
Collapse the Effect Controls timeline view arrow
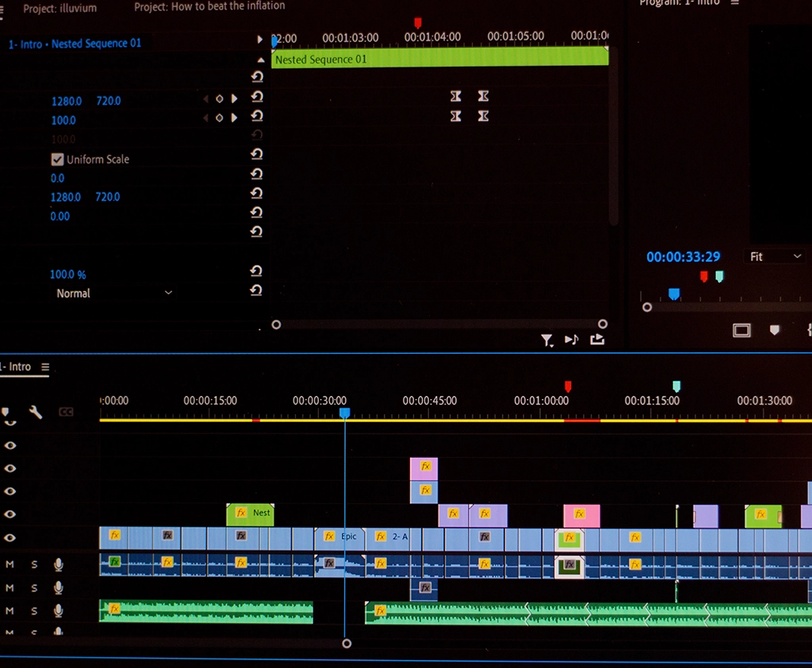260,40
